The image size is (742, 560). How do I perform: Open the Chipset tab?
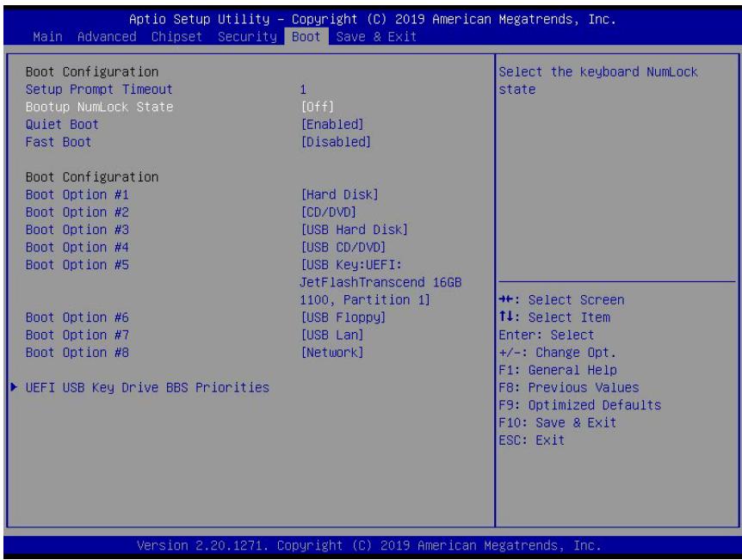176,36
